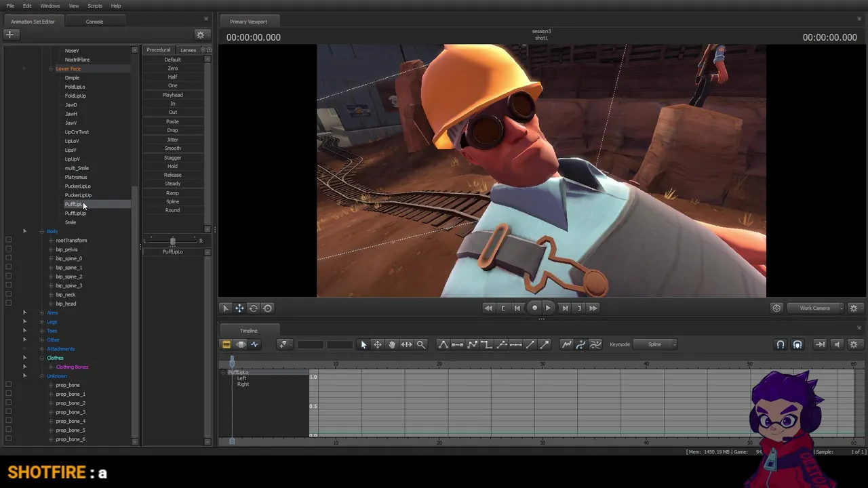
Task: Jump playback to the first frame
Action: 488,308
